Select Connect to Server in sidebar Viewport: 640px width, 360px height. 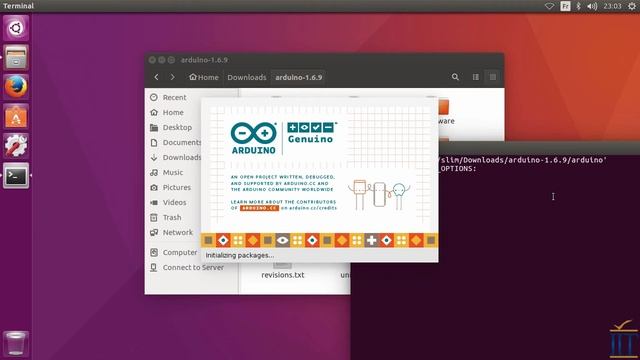coord(193,267)
